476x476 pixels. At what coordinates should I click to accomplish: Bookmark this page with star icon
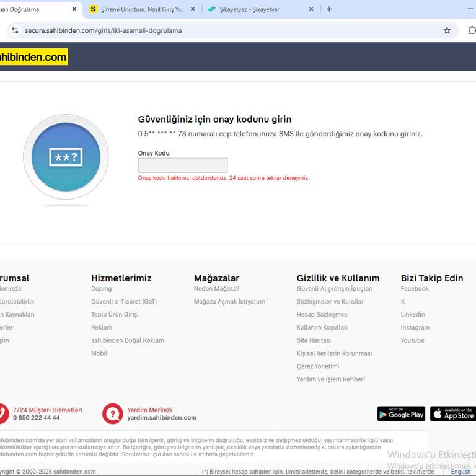447,30
